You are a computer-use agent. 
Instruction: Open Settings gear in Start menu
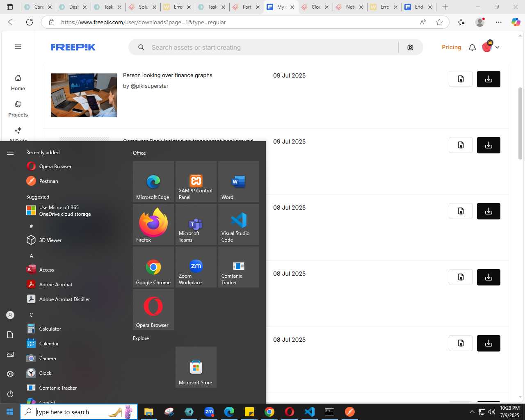(x=10, y=374)
